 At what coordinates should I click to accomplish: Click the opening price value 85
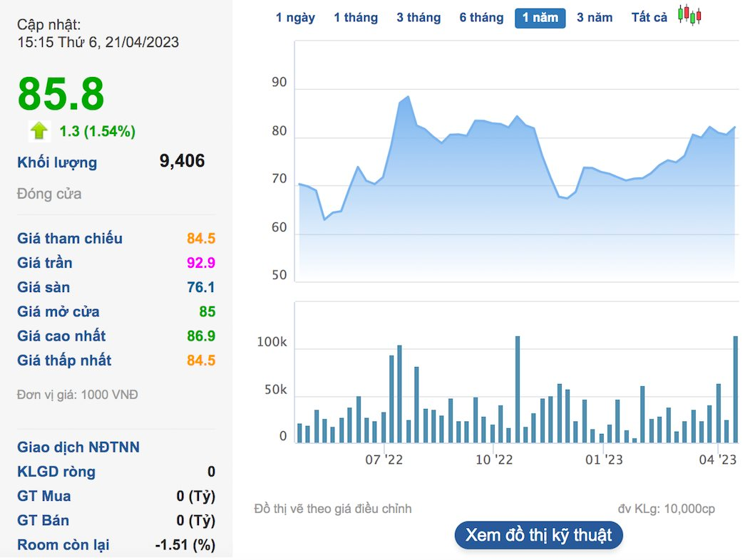[207, 311]
